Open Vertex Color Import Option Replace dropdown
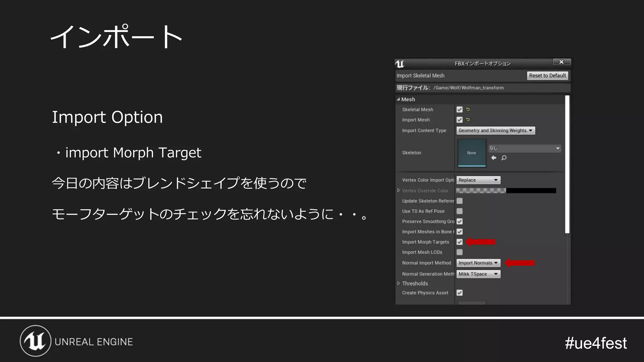The width and height of the screenshot is (644, 362). [478, 180]
